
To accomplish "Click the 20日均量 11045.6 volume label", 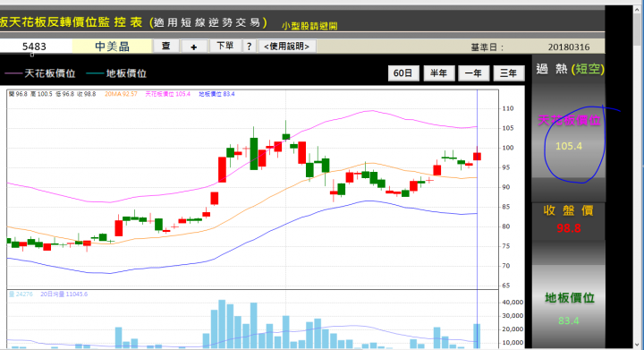I will (64, 295).
